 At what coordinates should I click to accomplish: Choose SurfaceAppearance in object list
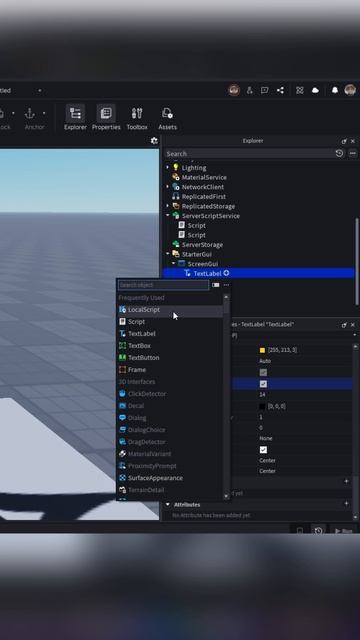click(x=170, y=478)
